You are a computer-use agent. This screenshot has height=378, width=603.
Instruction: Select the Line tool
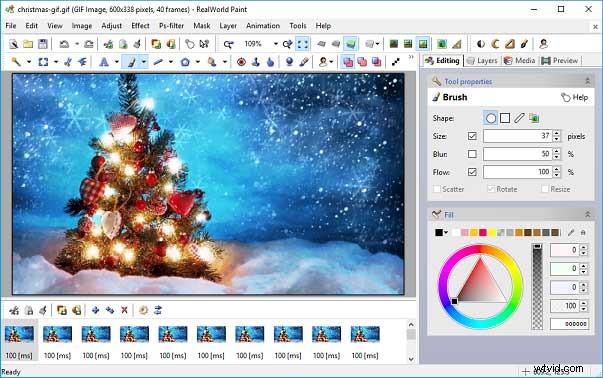(x=158, y=62)
